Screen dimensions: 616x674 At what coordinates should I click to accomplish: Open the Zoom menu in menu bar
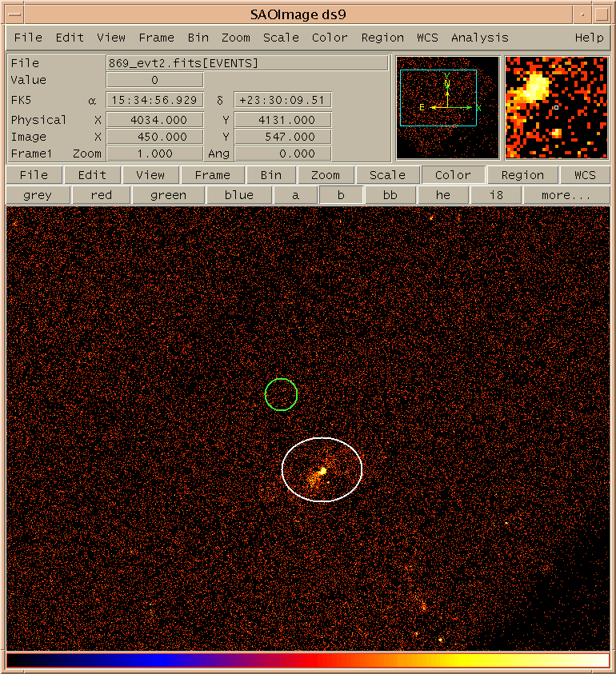tap(236, 38)
